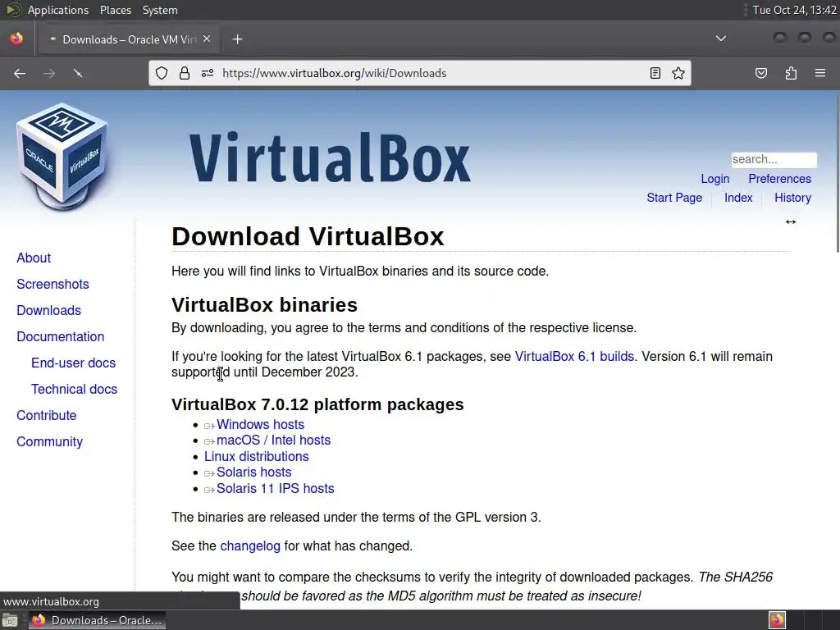Open Technical docs in the sidebar
The width and height of the screenshot is (840, 630).
point(74,390)
